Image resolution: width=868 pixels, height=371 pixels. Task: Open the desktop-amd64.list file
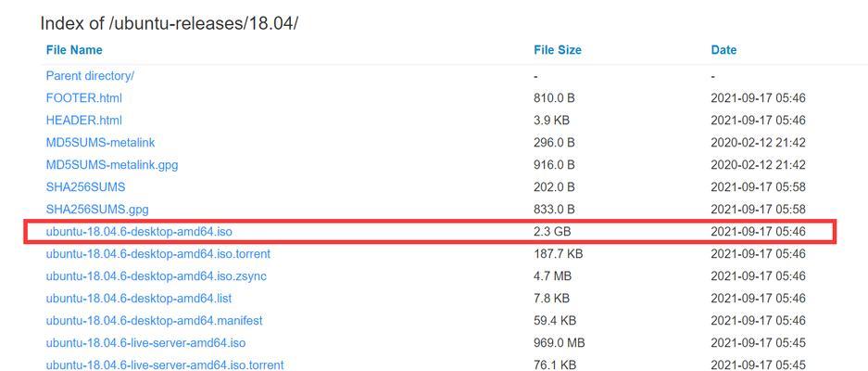139,299
